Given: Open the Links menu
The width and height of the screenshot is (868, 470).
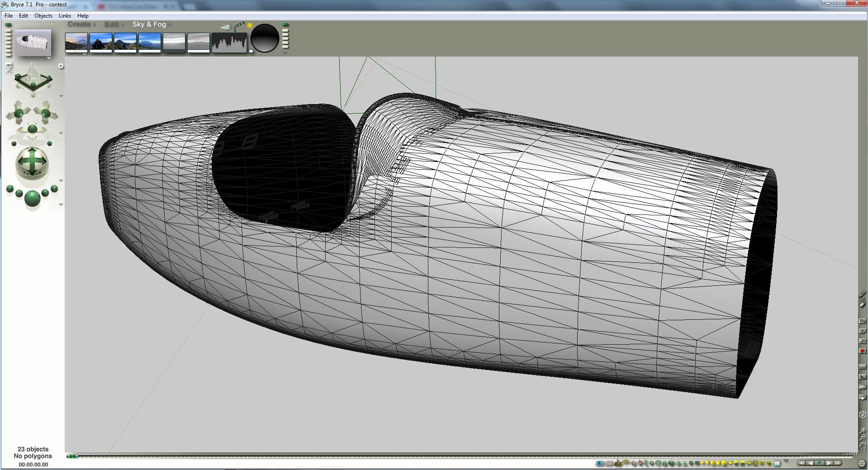Looking at the screenshot, I should pos(65,15).
